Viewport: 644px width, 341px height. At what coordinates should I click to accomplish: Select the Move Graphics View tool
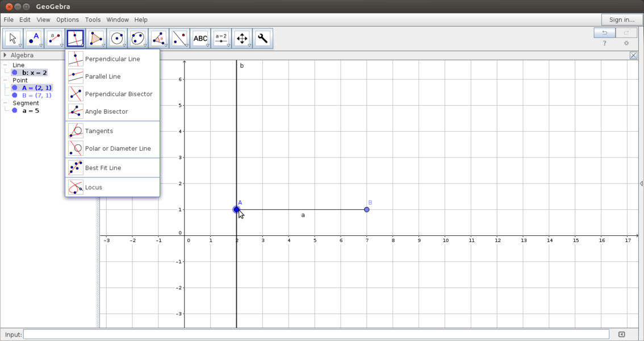tap(242, 38)
